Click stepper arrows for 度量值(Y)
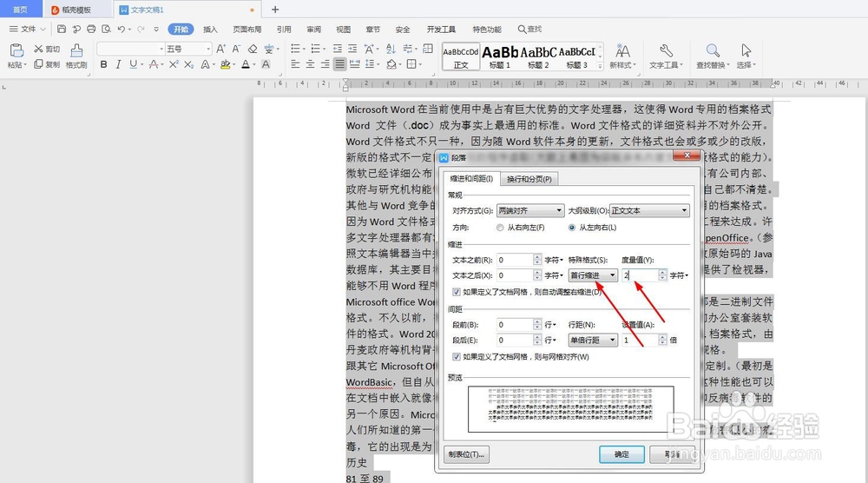This screenshot has height=483, width=868. click(662, 275)
